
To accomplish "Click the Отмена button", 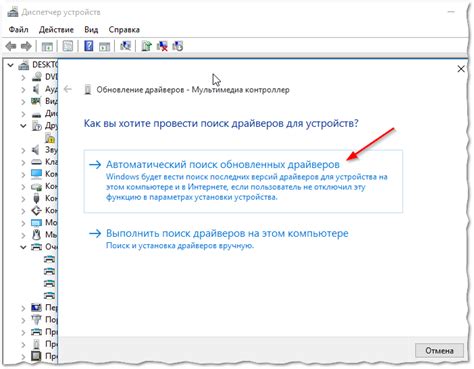I will click(439, 351).
